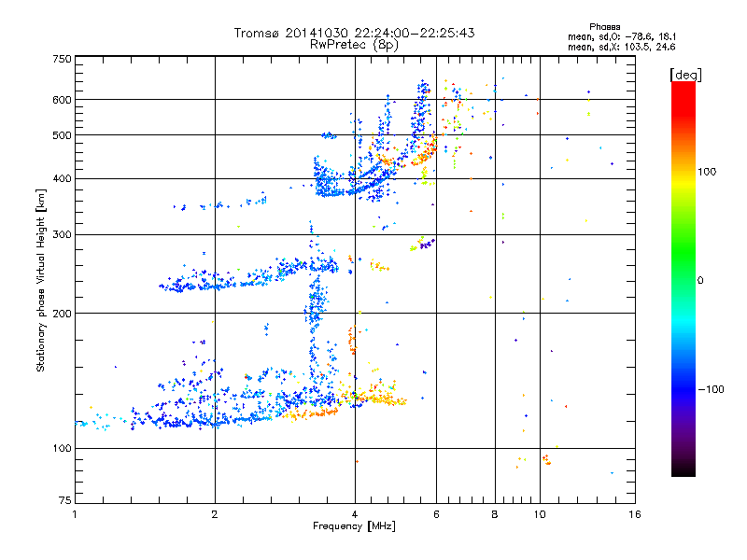The height and width of the screenshot is (560, 747).
Task: Select the "mean, sd,X: 103.5, 24.6" line
Action: click(621, 47)
